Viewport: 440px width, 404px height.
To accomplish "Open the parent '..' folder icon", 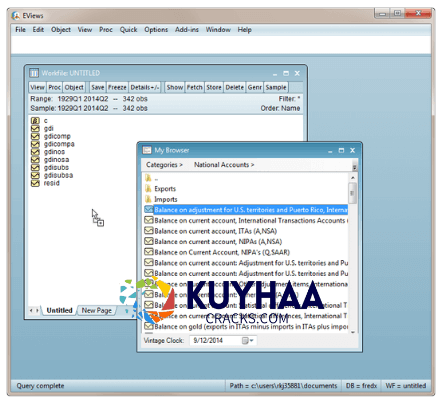I will pos(148,178).
